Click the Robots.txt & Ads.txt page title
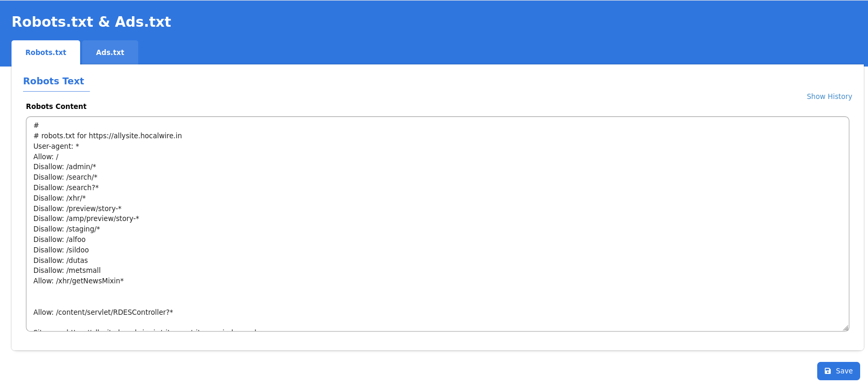 [91, 21]
